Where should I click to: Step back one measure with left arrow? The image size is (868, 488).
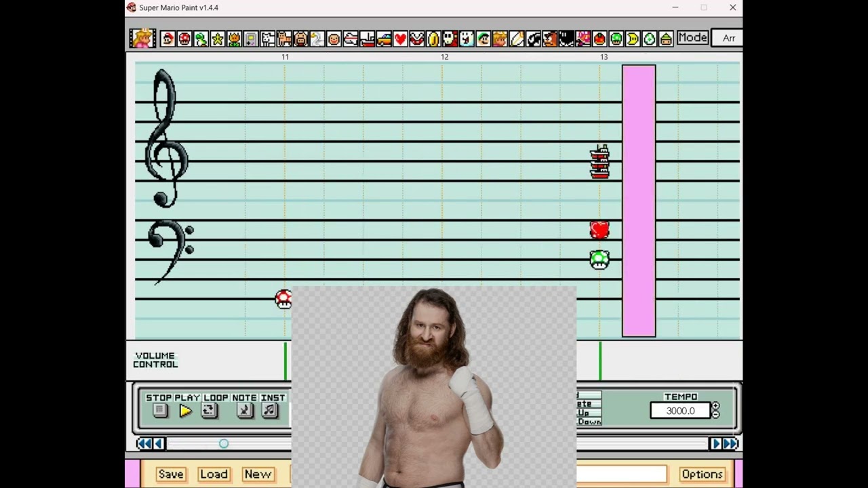pos(159,443)
